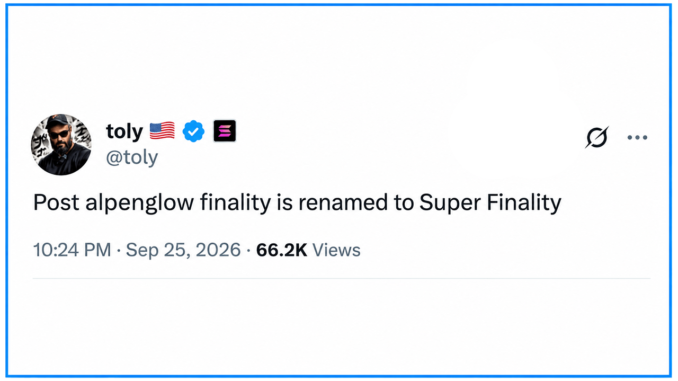Click the blue verified checkmark badge
678x381 pixels.
[x=193, y=131]
